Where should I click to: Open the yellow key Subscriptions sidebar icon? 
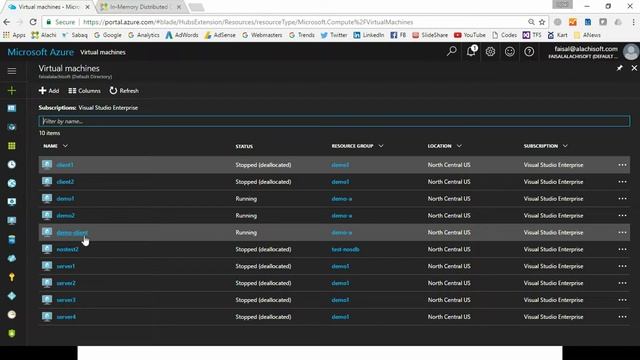[12, 277]
